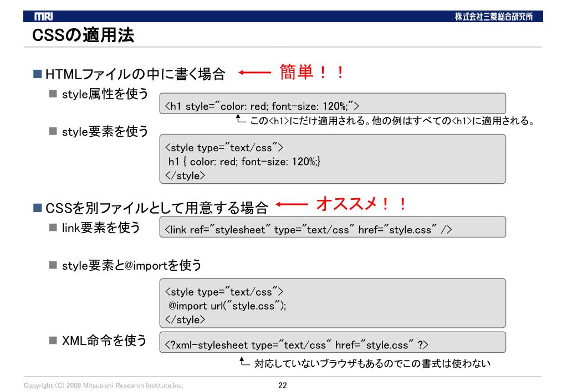Screen dimensions: 567x392
Task: Select the slide title CSSの適用法
Action: point(83,35)
